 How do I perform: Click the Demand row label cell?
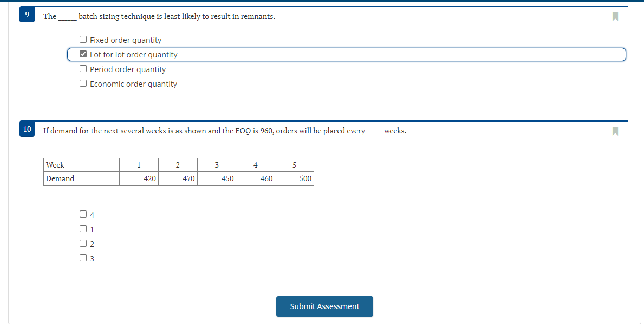(81, 178)
